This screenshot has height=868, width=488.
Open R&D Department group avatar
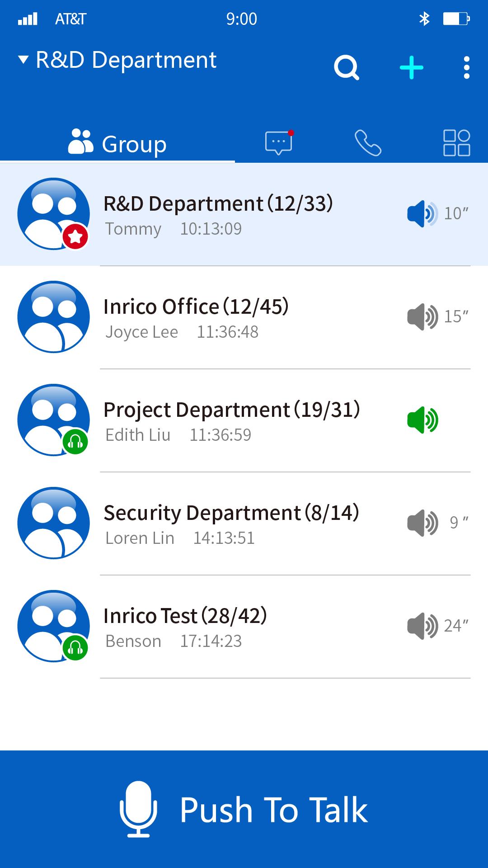pos(53,213)
